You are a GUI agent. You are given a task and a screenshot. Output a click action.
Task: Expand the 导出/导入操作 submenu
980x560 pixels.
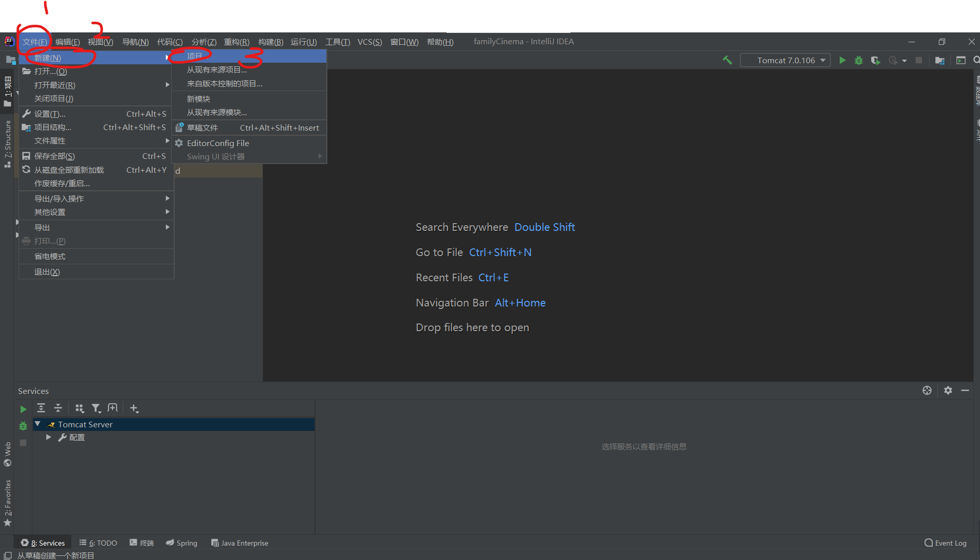(x=97, y=198)
